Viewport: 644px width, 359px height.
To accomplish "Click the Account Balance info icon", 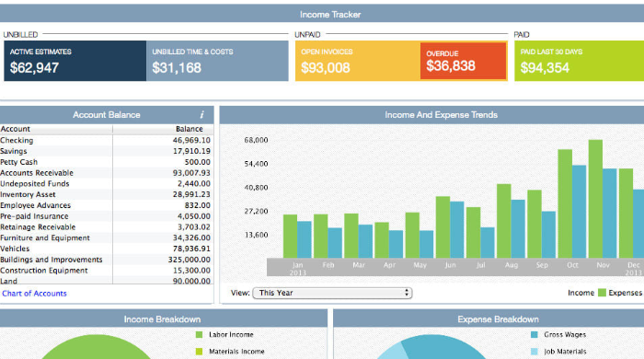I will coord(201,115).
